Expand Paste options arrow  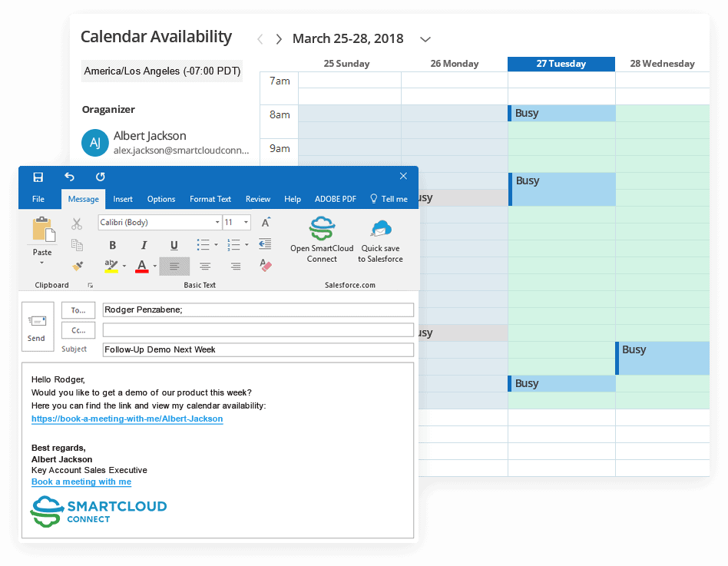click(x=41, y=263)
